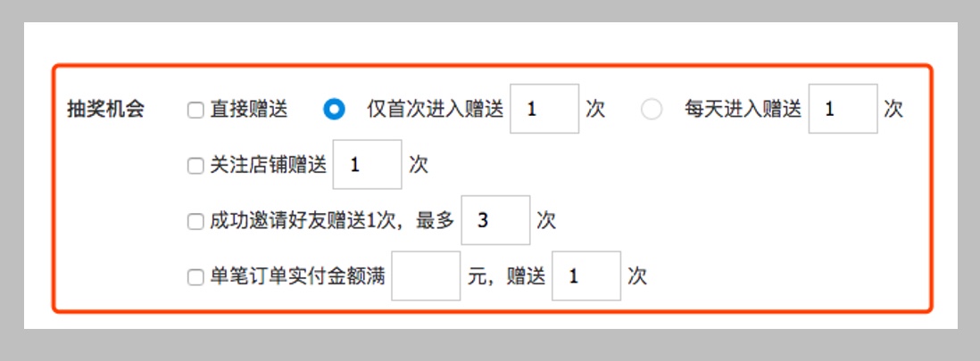Image resolution: width=980 pixels, height=361 pixels.
Task: Click the 直接赠送 label text
Action: (x=249, y=110)
